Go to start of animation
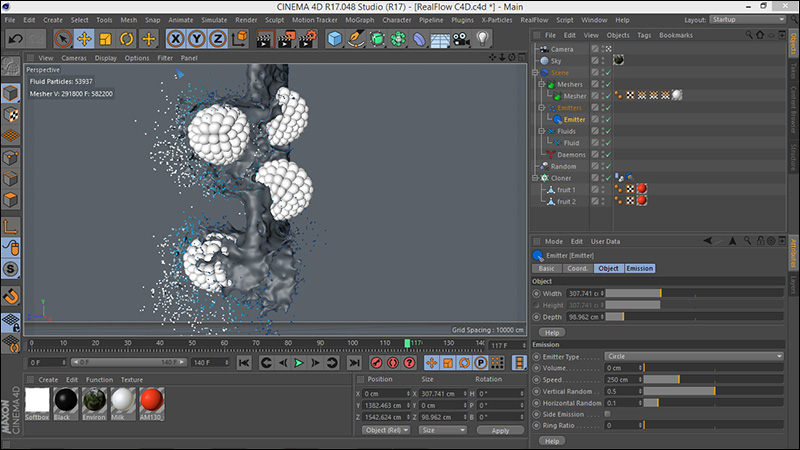The image size is (800, 450). (244, 363)
